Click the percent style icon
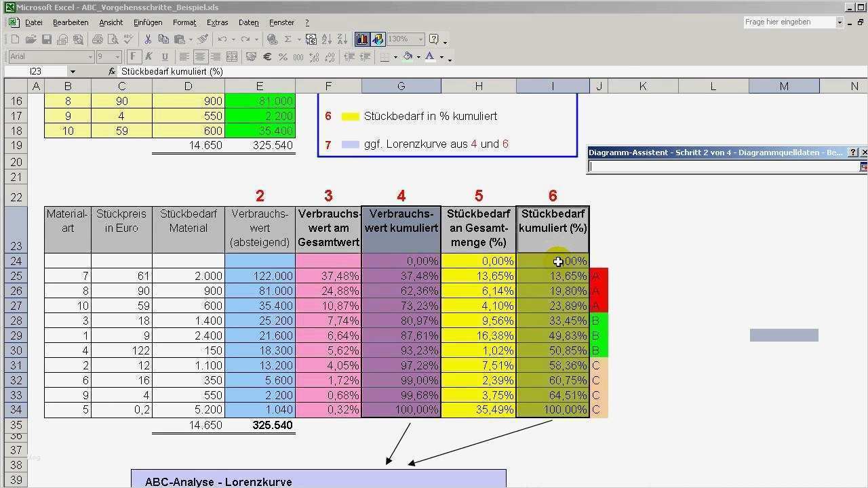The image size is (868, 488). pos(283,57)
